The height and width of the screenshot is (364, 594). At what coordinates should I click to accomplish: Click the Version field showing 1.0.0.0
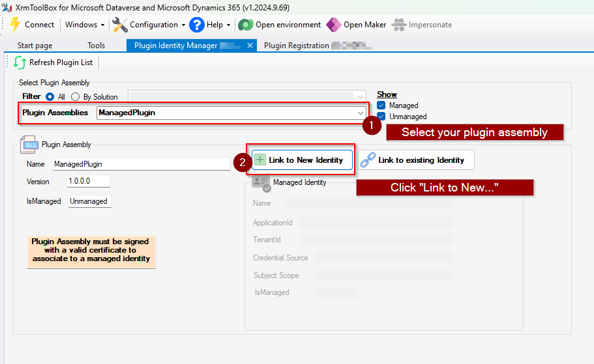pos(89,181)
